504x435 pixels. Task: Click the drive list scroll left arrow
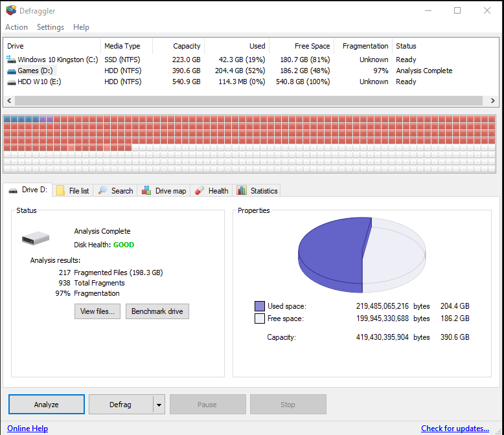pos(9,100)
